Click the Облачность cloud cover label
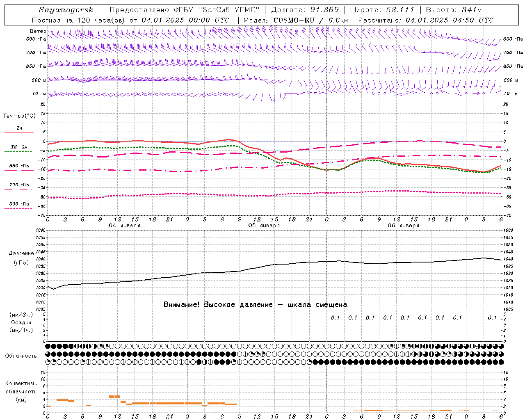The width and height of the screenshot is (525, 420). pyautogui.click(x=21, y=356)
